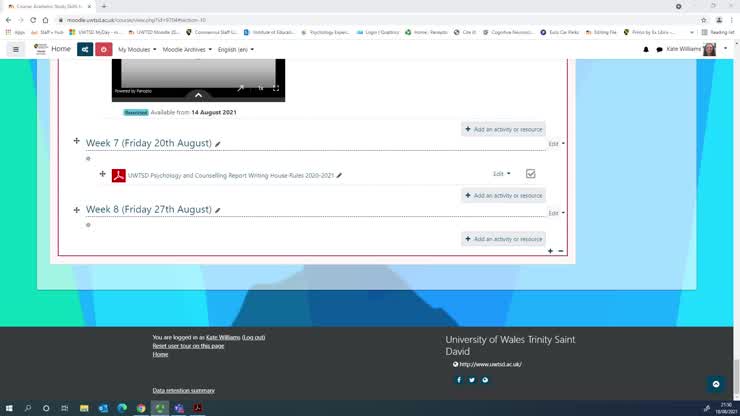Viewport: 740px width, 416px height.
Task: Open the red PDF resource icon
Action: pyautogui.click(x=118, y=175)
